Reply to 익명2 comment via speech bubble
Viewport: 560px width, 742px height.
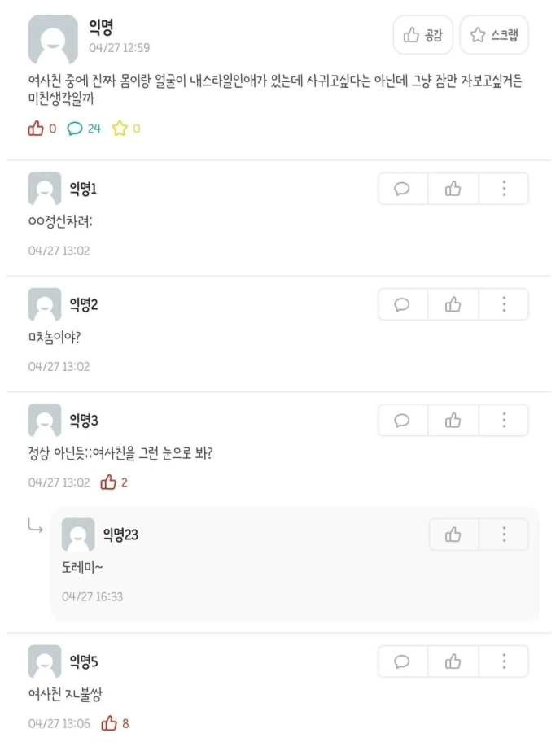(x=402, y=305)
